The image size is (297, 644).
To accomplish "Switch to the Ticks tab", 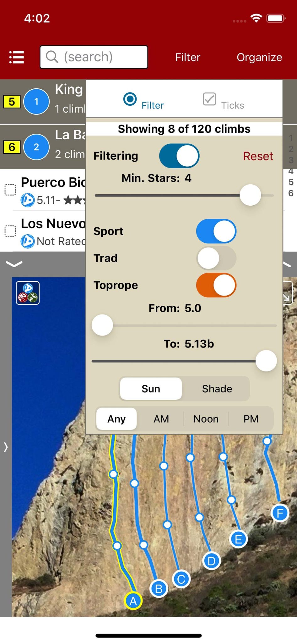I will (x=224, y=102).
